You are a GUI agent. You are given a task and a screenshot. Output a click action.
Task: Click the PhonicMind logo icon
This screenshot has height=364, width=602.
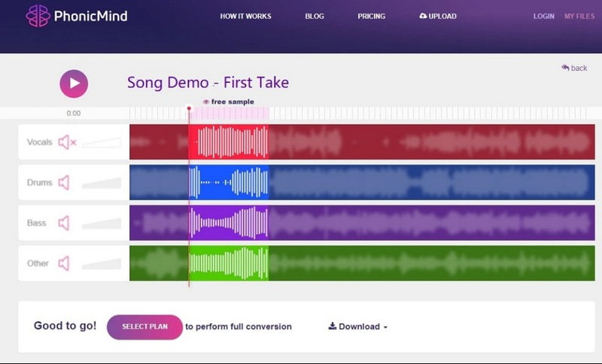(38, 16)
